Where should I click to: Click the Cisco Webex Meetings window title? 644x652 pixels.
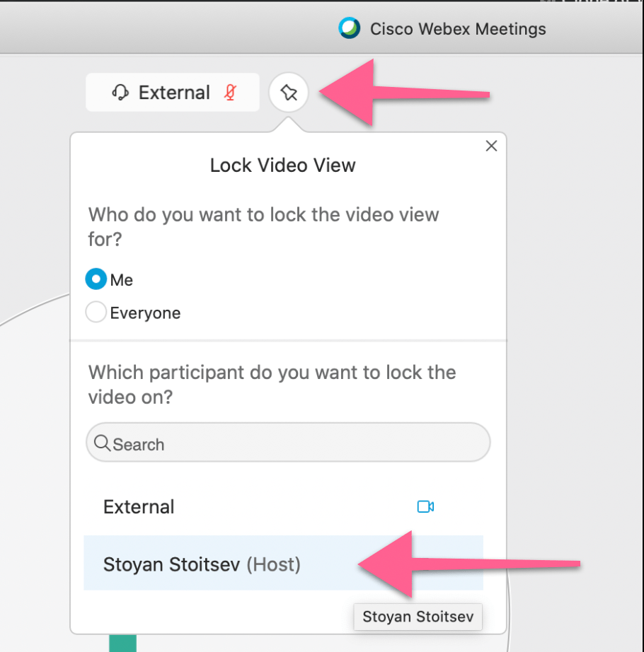458,29
